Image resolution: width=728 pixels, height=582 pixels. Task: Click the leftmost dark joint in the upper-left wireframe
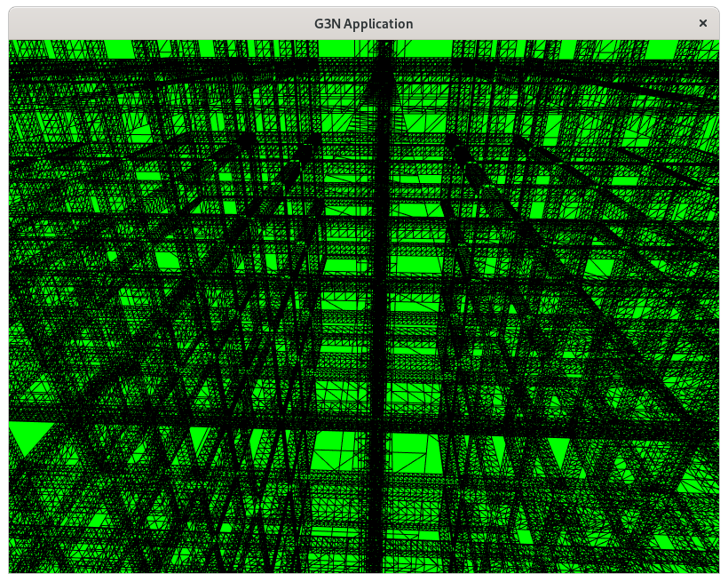point(246,140)
